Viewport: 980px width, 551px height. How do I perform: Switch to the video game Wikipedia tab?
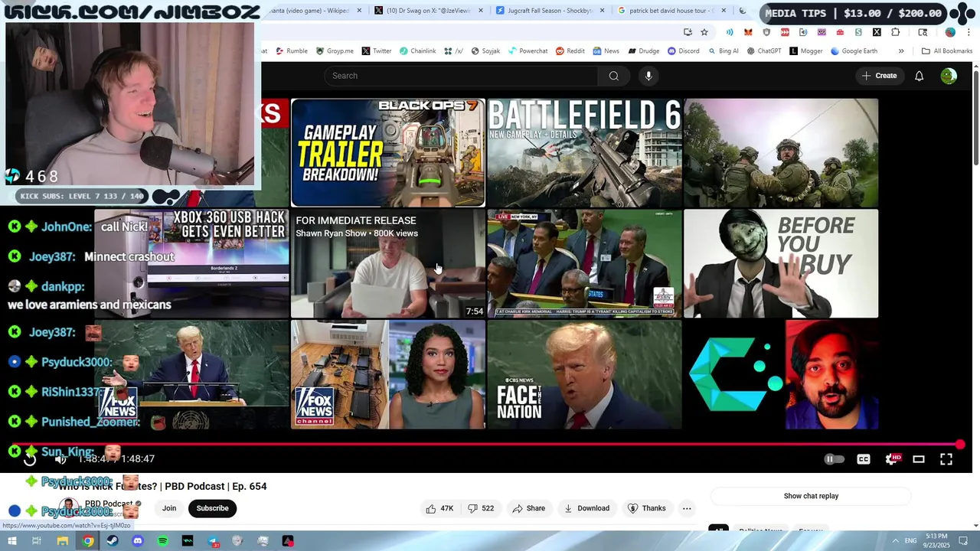click(x=309, y=11)
